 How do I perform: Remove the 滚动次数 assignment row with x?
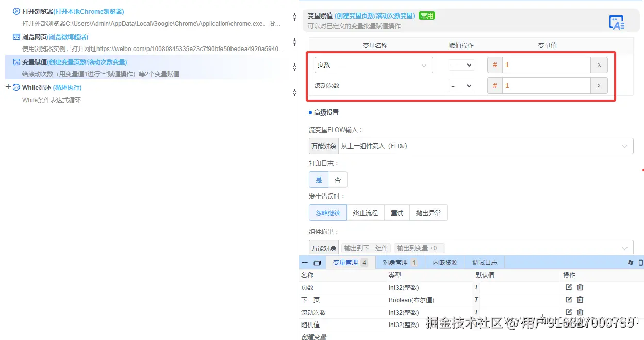point(599,86)
